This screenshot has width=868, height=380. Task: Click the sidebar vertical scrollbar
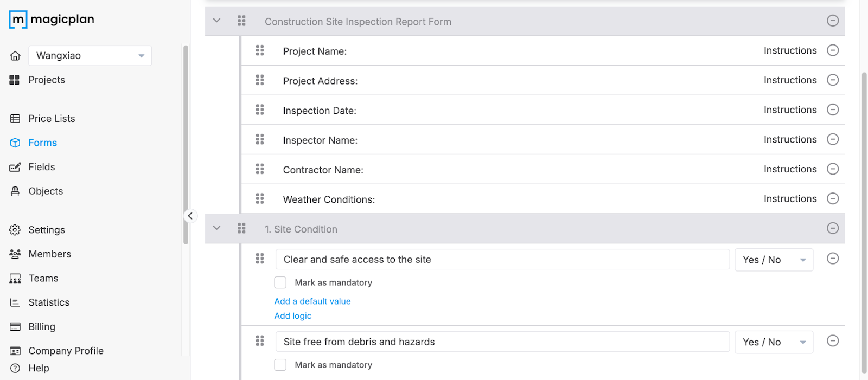186,145
